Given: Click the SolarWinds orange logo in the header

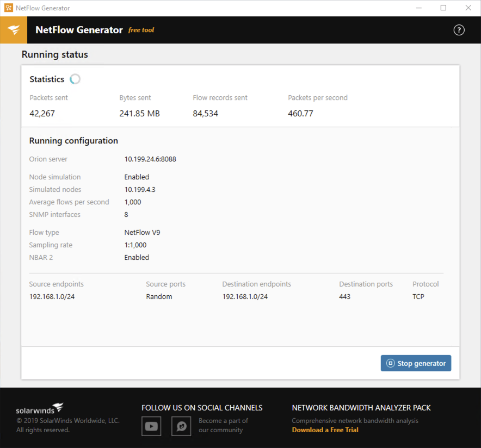Looking at the screenshot, I should pos(14,30).
